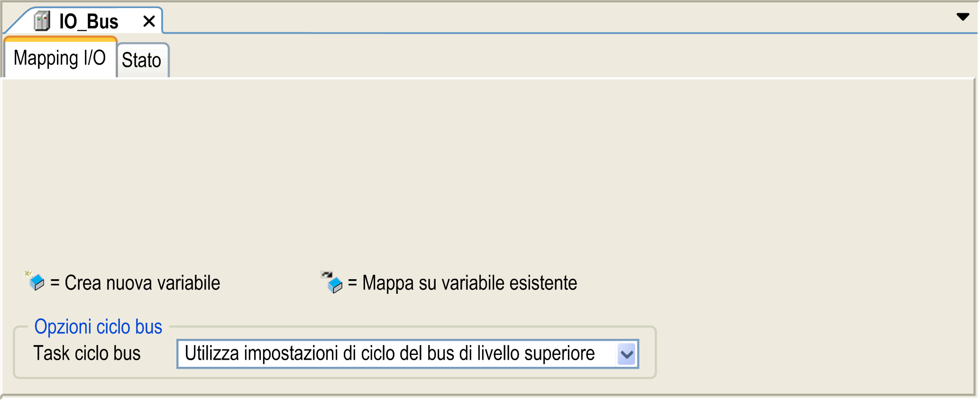Click the gap between the two legend entries
This screenshot has height=400, width=980.
point(270,283)
